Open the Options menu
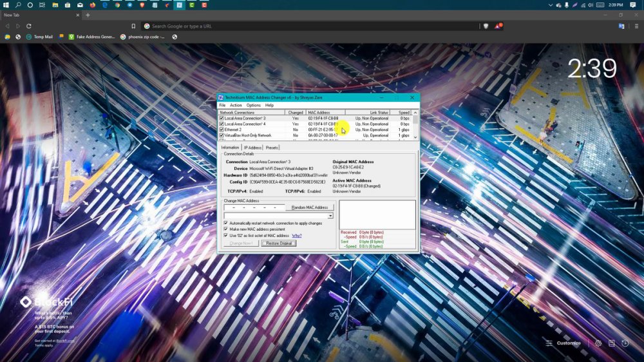 coord(253,105)
